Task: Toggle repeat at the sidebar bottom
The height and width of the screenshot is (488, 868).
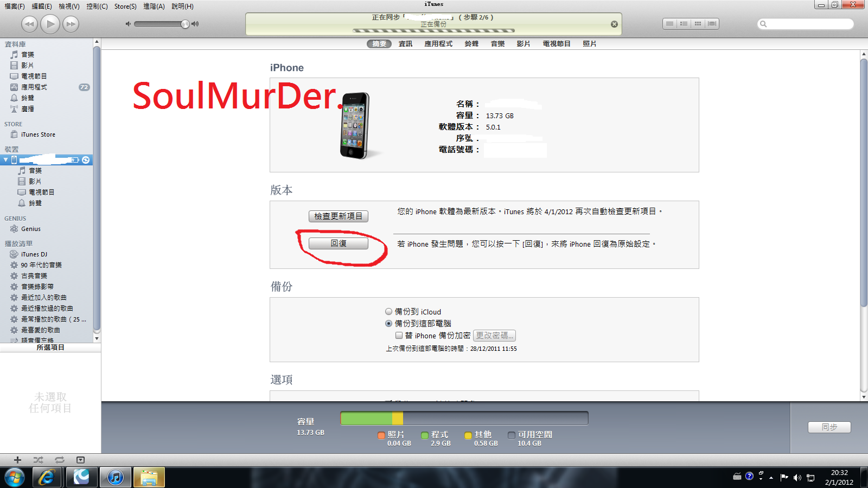Action: pos(59,460)
